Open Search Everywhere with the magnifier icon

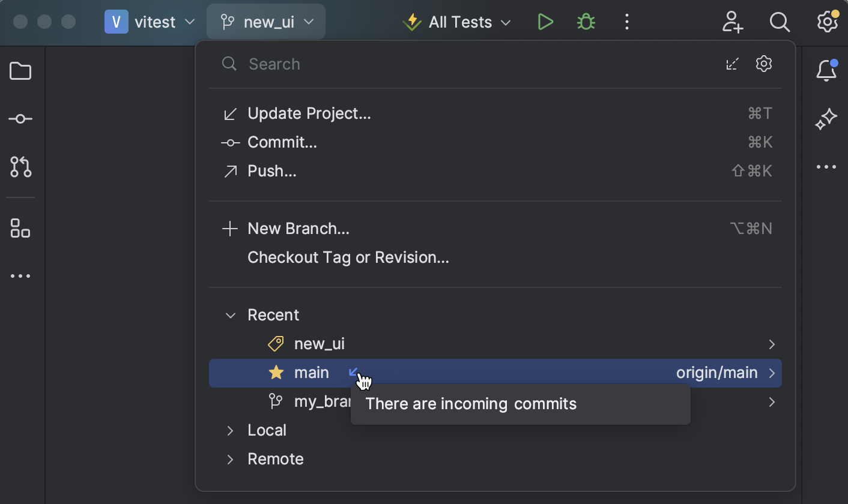(x=780, y=22)
